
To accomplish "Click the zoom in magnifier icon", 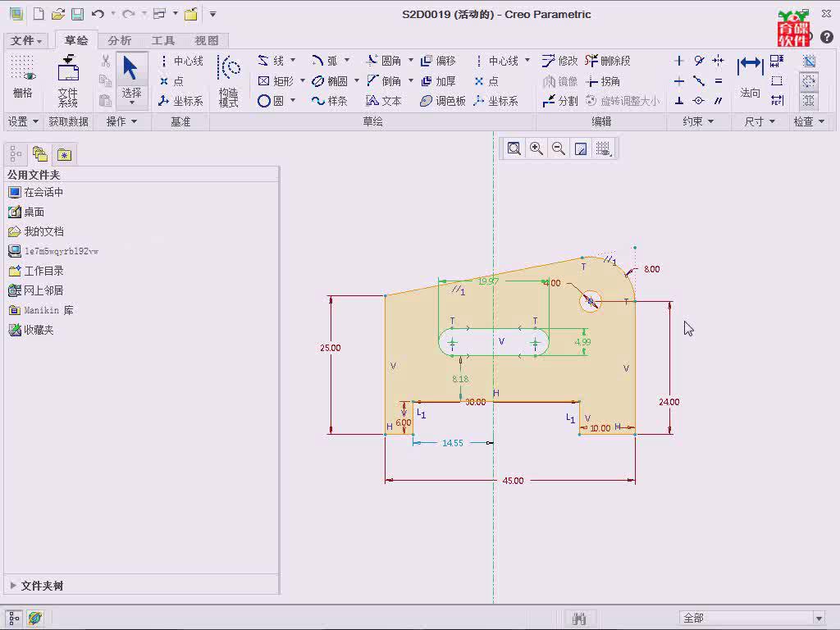I will (536, 148).
